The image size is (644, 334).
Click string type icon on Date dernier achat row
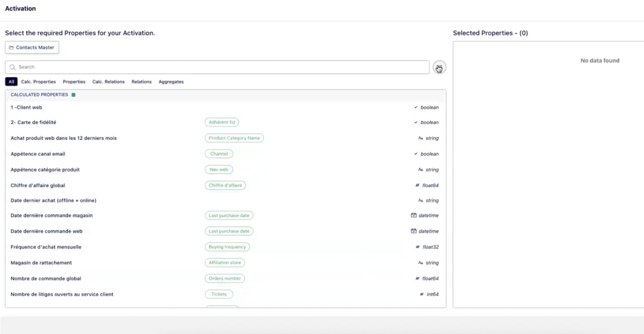point(420,200)
